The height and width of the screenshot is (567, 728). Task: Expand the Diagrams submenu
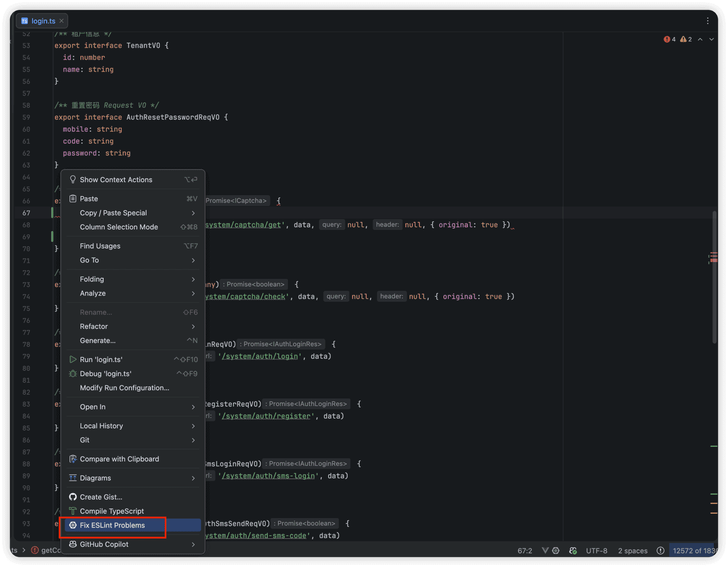(133, 478)
